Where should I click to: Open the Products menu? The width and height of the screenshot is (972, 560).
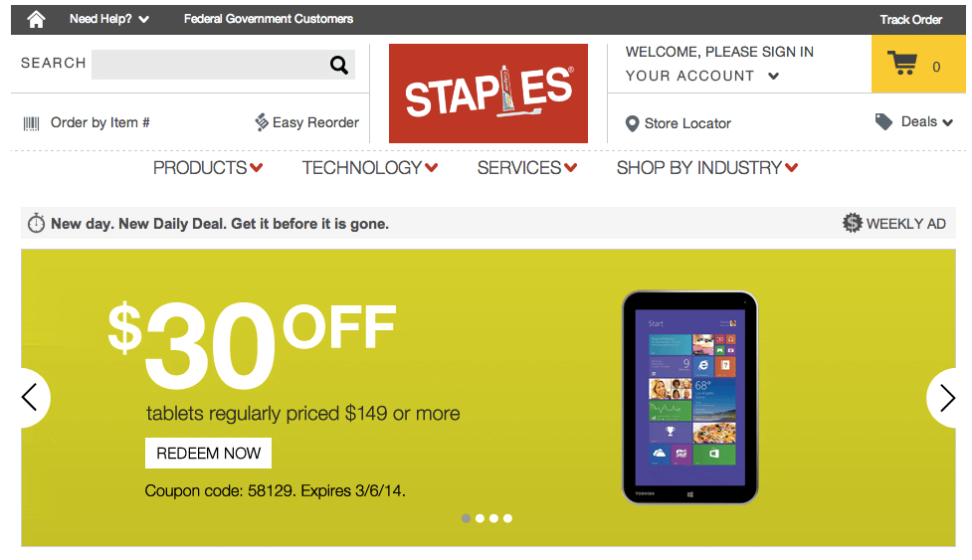(208, 168)
